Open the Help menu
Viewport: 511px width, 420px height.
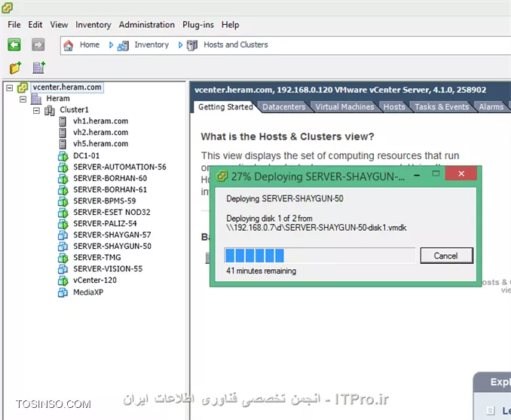tap(231, 25)
